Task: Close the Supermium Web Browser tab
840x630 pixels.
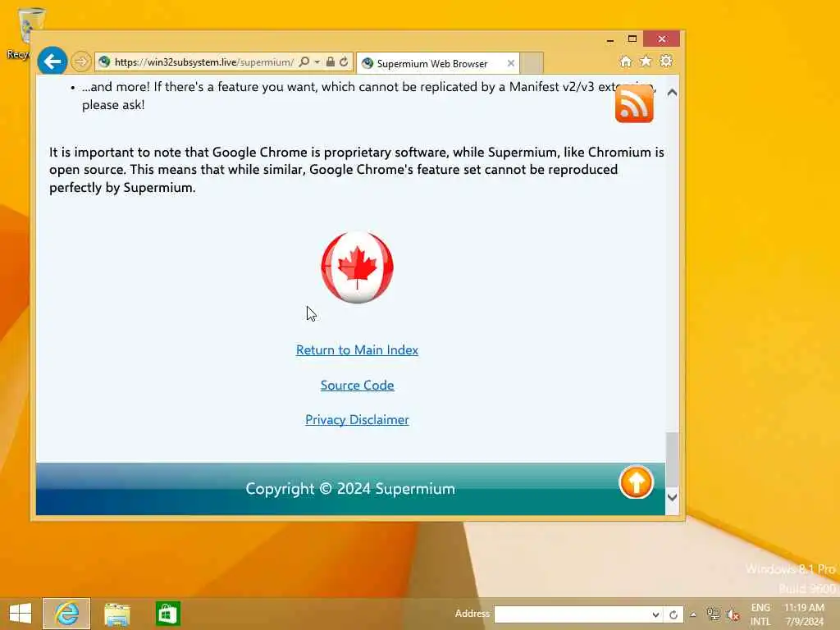Action: tap(510, 63)
